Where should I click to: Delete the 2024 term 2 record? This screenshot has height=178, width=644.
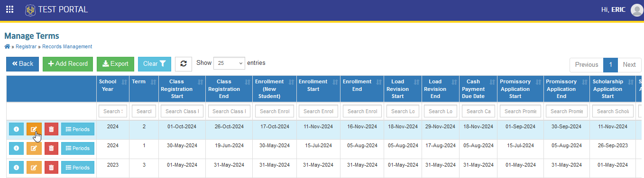51,129
